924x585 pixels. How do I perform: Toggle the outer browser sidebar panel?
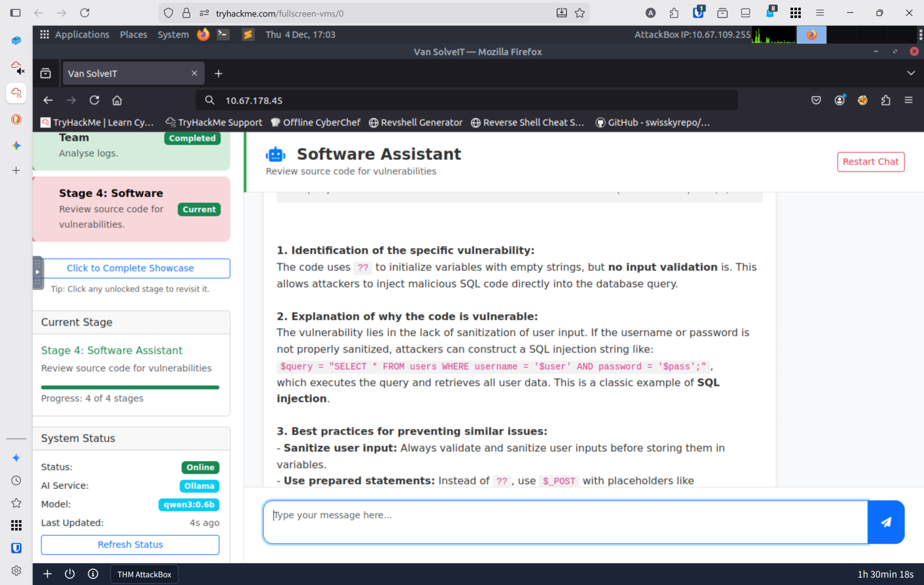pos(15,13)
